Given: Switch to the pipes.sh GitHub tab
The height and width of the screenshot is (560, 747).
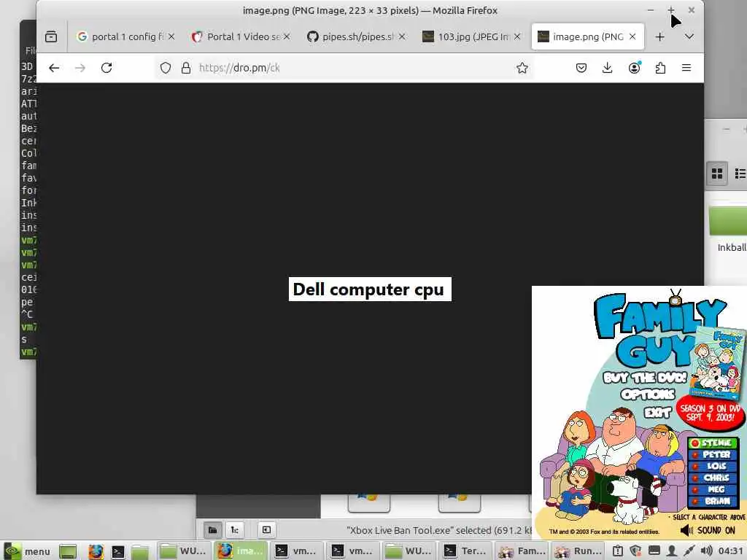Looking at the screenshot, I should click(x=352, y=36).
